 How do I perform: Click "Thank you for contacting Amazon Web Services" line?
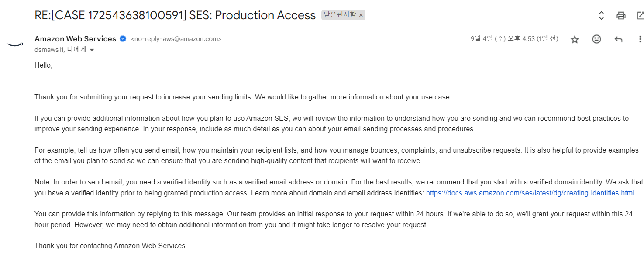coord(110,246)
